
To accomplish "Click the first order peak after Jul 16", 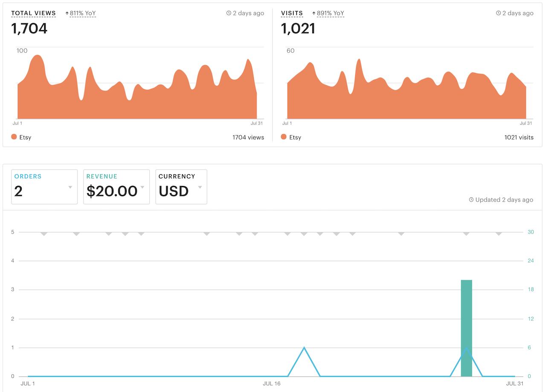I will pos(304,348).
